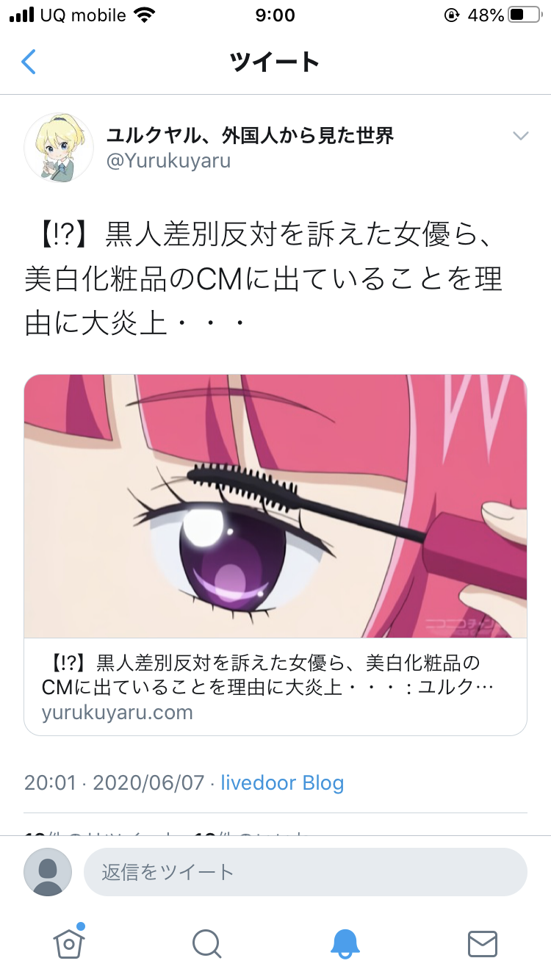Tap display name ユルクヤル、外国人から見た世界
The image size is (551, 980).
[251, 135]
